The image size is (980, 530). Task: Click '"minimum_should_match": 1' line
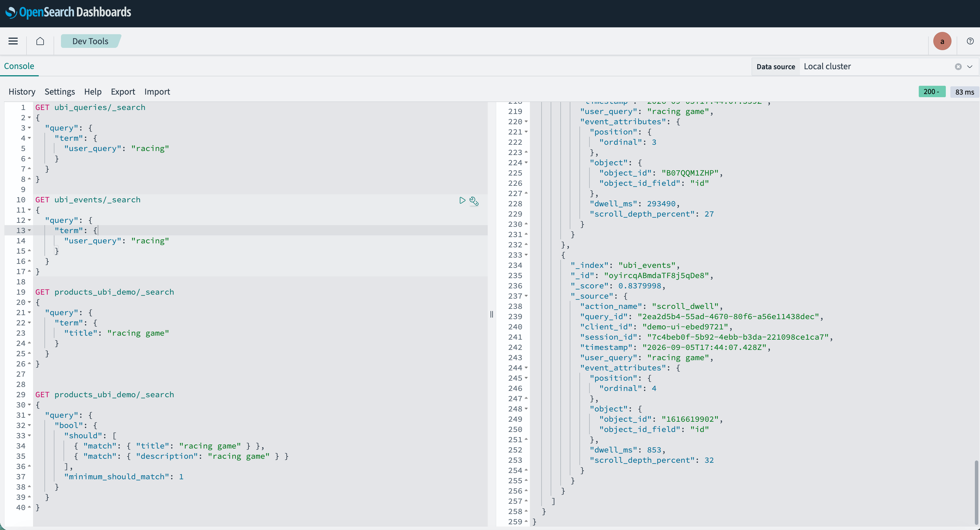tap(124, 477)
